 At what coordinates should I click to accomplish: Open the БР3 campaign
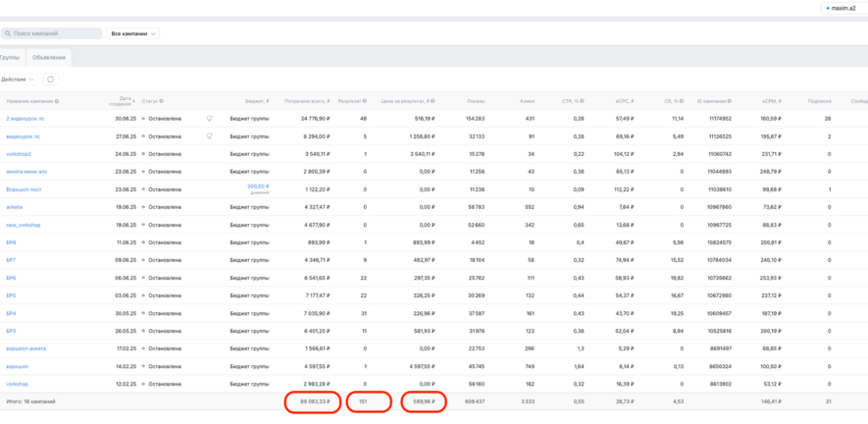coord(11,332)
